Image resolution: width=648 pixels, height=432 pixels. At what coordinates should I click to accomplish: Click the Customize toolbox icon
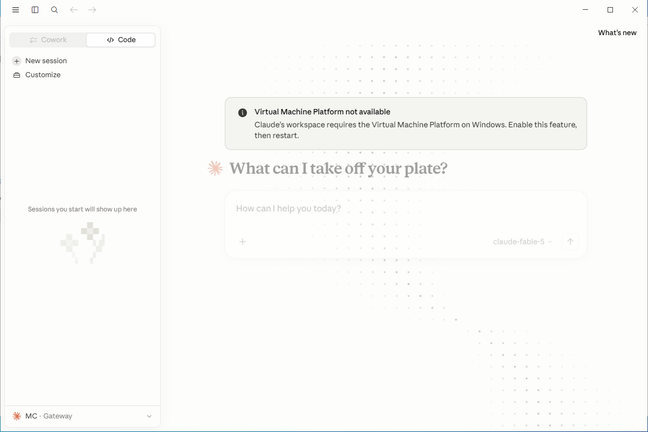pos(17,75)
